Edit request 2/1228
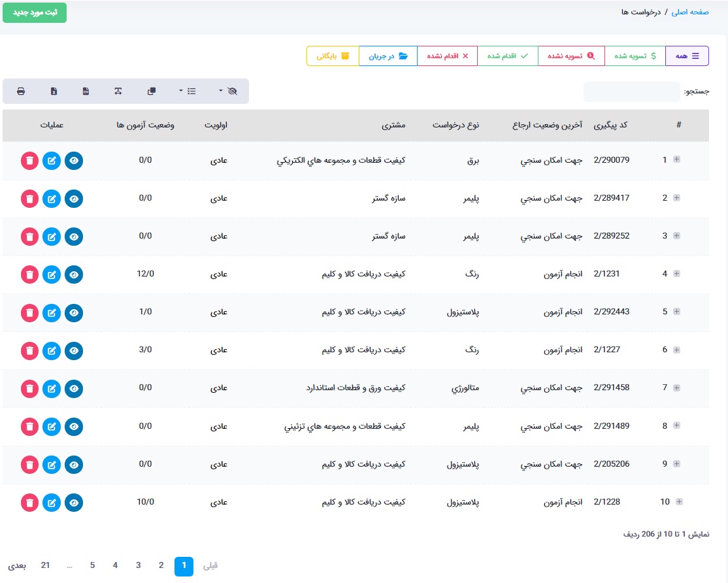728x583 pixels. pyautogui.click(x=52, y=503)
